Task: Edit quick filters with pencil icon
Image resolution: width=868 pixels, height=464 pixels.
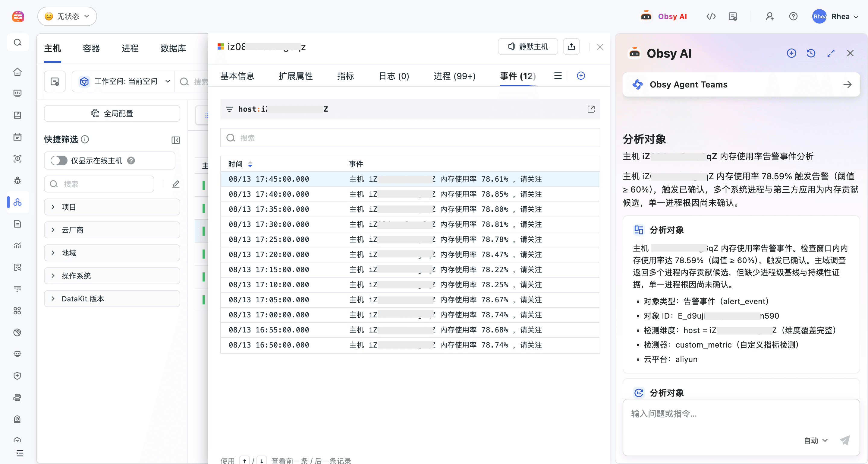Action: click(x=176, y=184)
